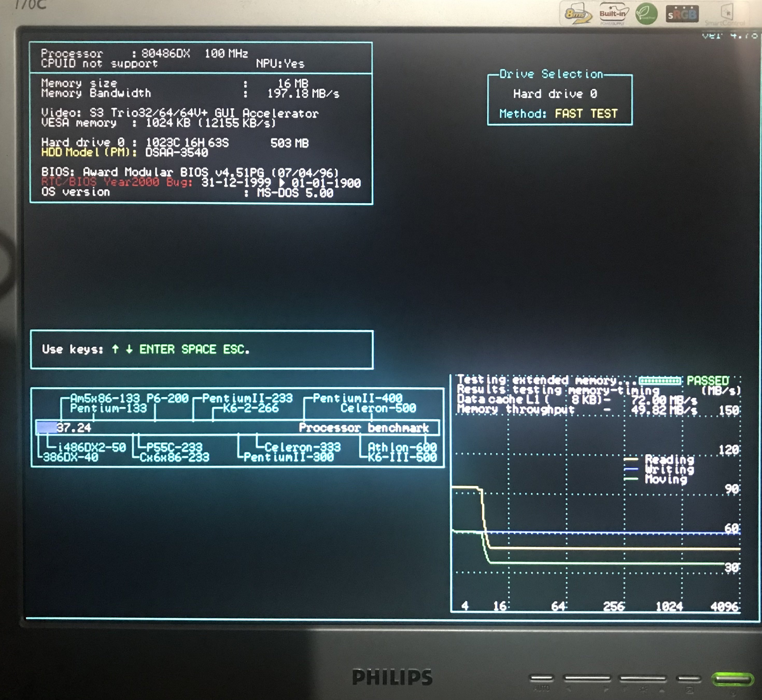Image resolution: width=762 pixels, height=700 pixels.
Task: Select Method: FAST TEST option
Action: pos(558,114)
